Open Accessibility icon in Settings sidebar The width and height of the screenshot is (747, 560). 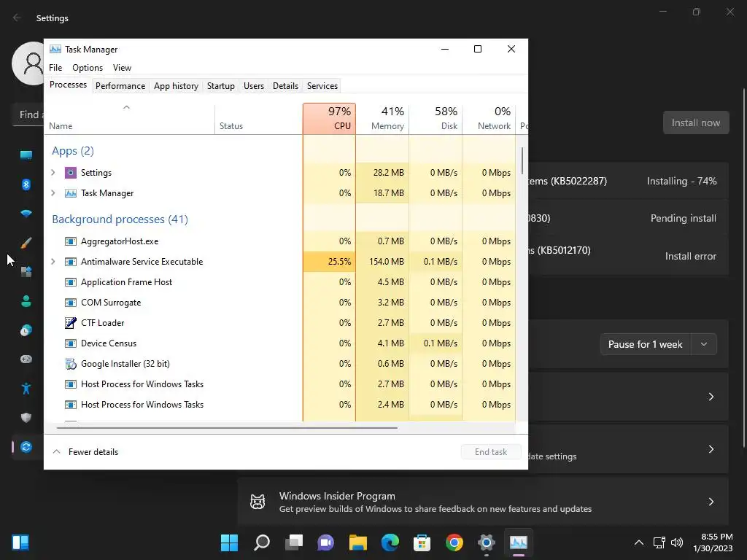[26, 389]
